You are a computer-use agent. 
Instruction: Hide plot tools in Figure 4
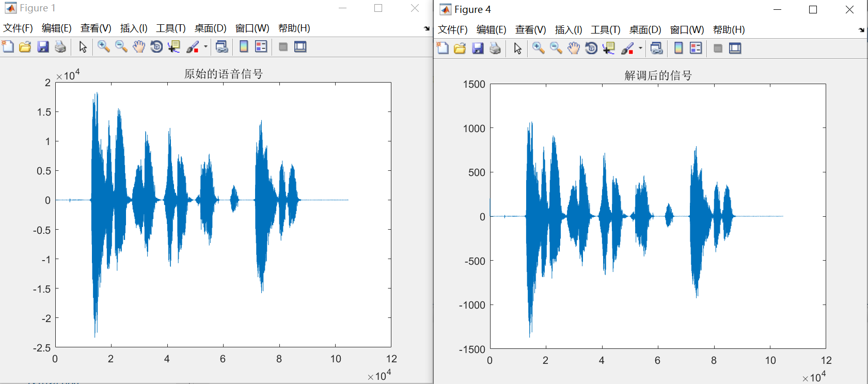click(x=718, y=49)
